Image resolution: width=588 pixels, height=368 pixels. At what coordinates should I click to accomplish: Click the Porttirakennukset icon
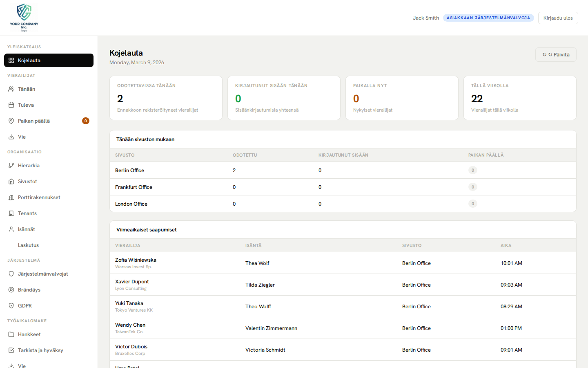(11, 197)
